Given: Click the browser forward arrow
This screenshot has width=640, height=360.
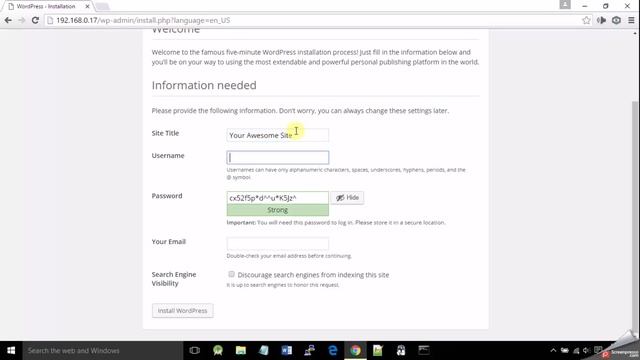Looking at the screenshot, I should [22, 20].
